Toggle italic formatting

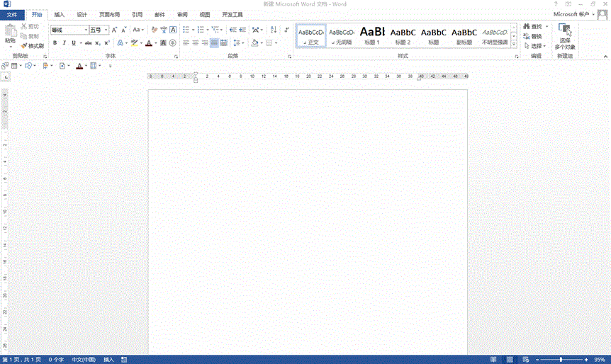point(64,43)
